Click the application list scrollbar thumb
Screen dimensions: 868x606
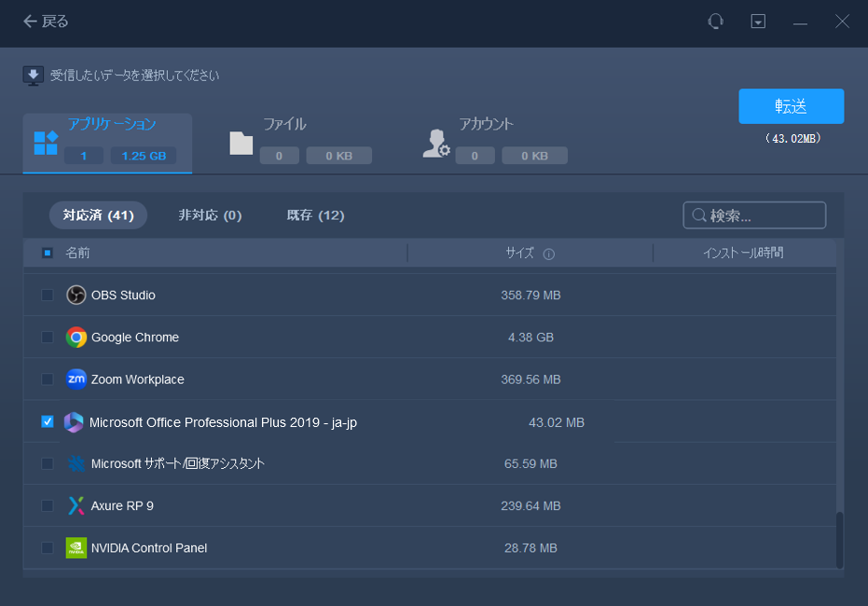point(840,540)
